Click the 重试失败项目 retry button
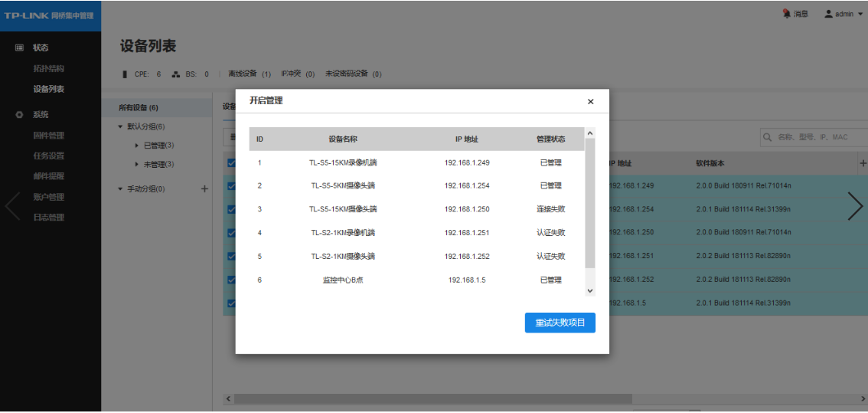This screenshot has height=413, width=868. [x=560, y=323]
